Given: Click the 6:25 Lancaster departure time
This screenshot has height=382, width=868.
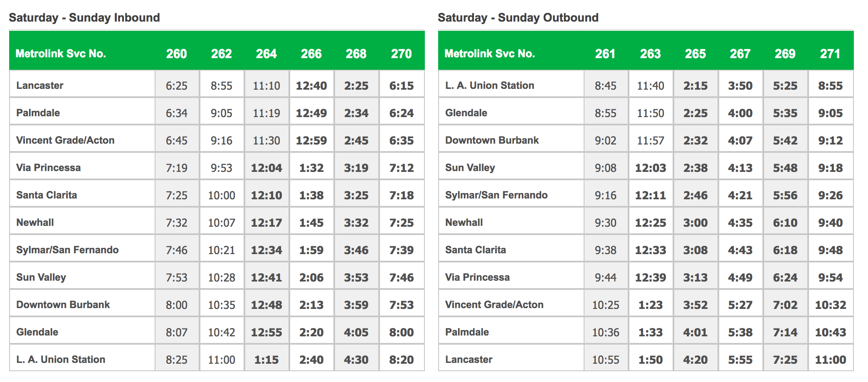Looking at the screenshot, I should pyautogui.click(x=177, y=86).
